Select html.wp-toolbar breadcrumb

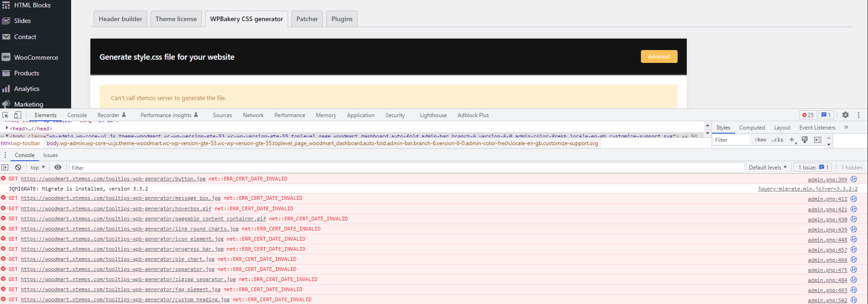[x=21, y=143]
